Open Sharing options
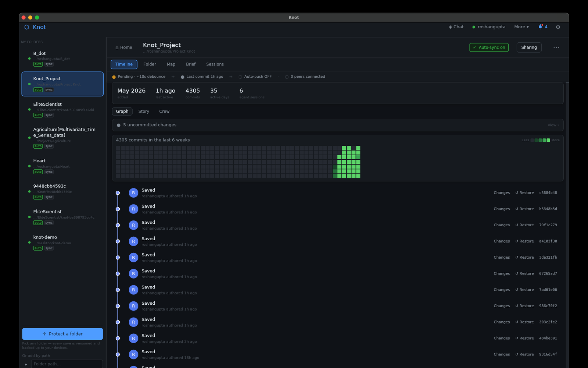This screenshot has width=588, height=368. (x=529, y=47)
